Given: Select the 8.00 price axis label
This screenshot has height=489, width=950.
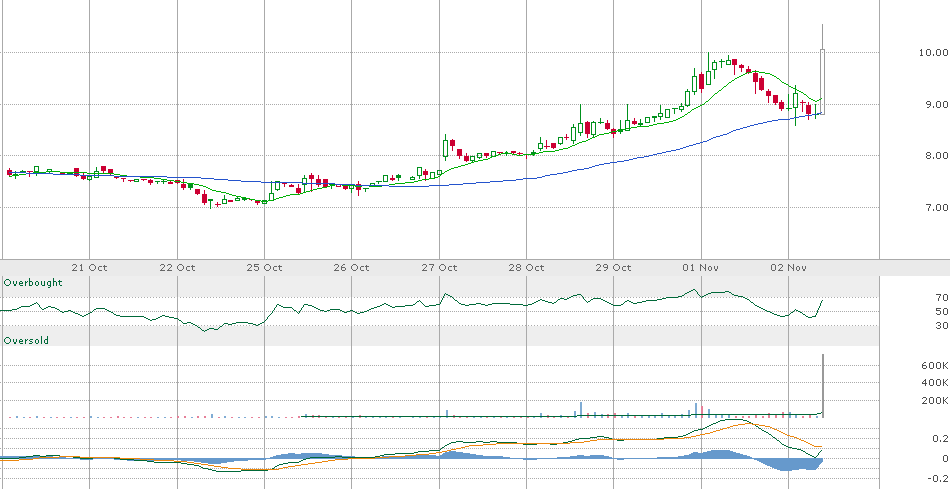Looking at the screenshot, I should [936, 156].
